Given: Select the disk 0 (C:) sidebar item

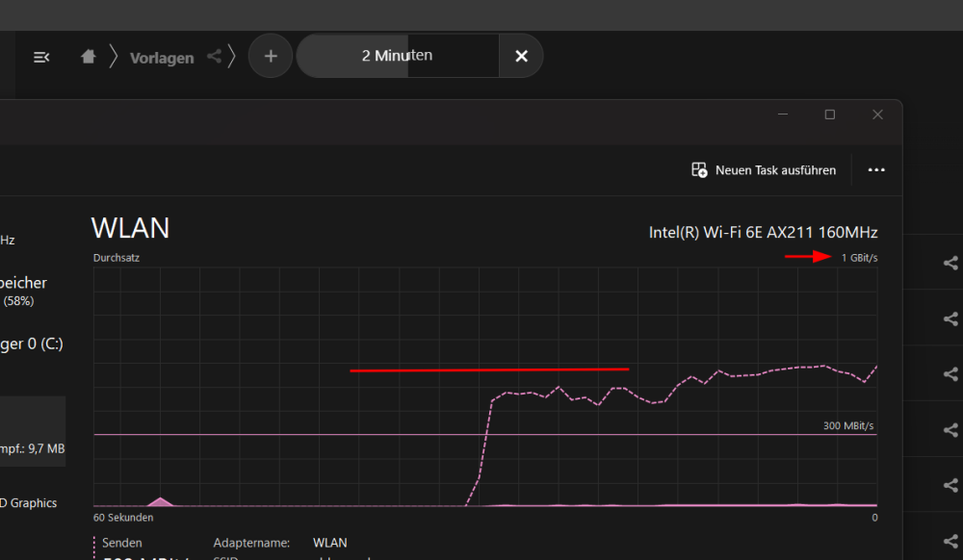Looking at the screenshot, I should [x=33, y=344].
